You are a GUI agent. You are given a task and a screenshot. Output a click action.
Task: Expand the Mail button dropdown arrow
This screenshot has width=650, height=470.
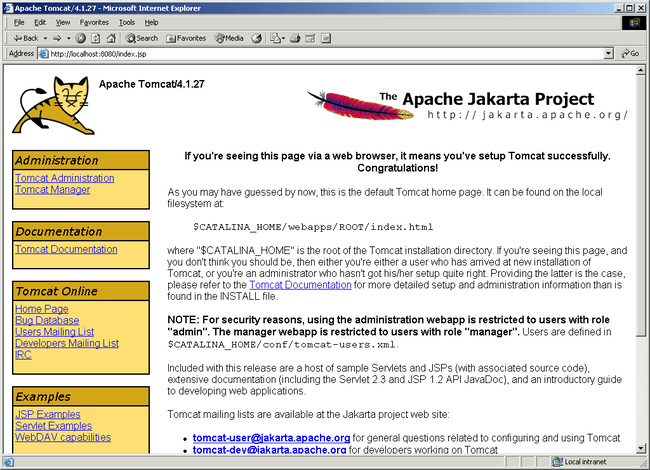(x=283, y=38)
